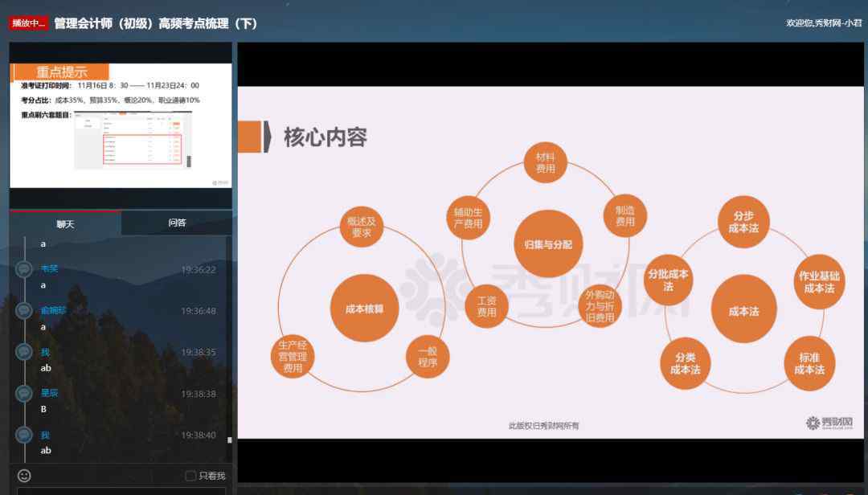This screenshot has width=868, height=495.
Task: Click the 秀财网 logo on slide corner
Action: point(829,423)
